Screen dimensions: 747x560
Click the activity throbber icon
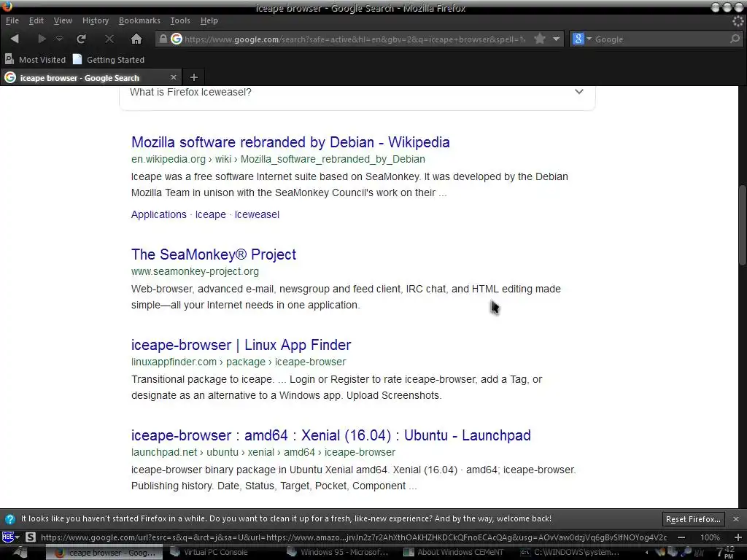click(738, 21)
